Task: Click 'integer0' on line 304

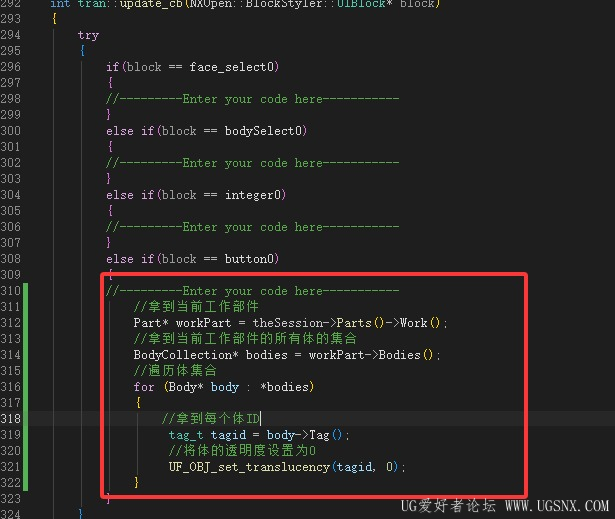Action: click(x=253, y=195)
